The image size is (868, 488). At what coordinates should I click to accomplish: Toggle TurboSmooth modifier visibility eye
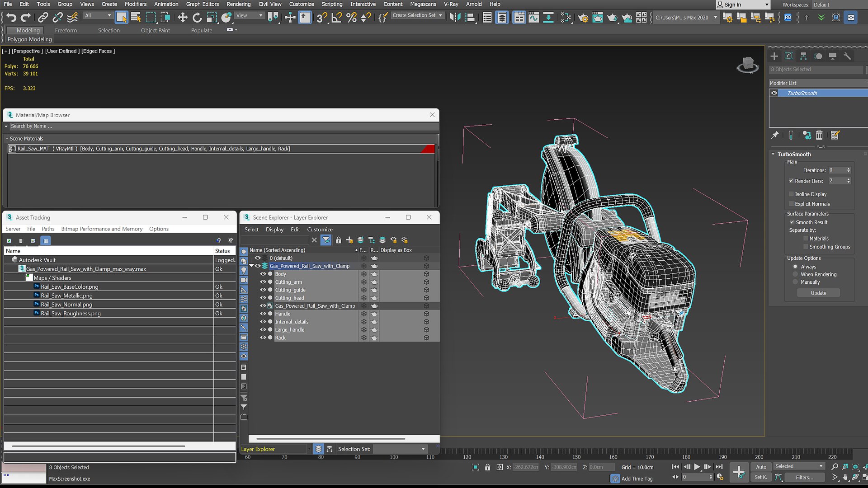774,93
